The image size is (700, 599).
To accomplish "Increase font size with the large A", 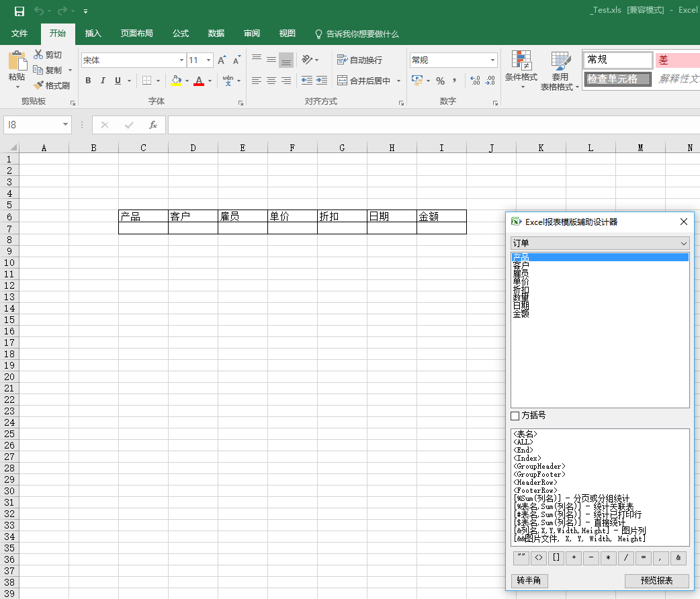I will (x=222, y=60).
